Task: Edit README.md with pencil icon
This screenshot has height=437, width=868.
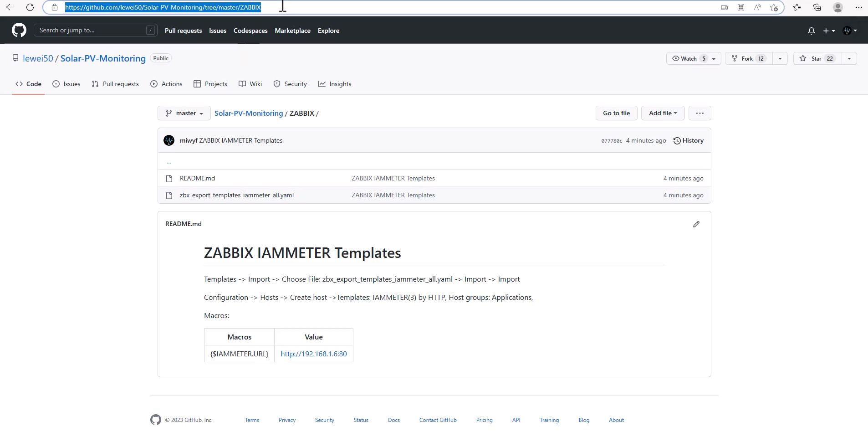Action: [696, 224]
